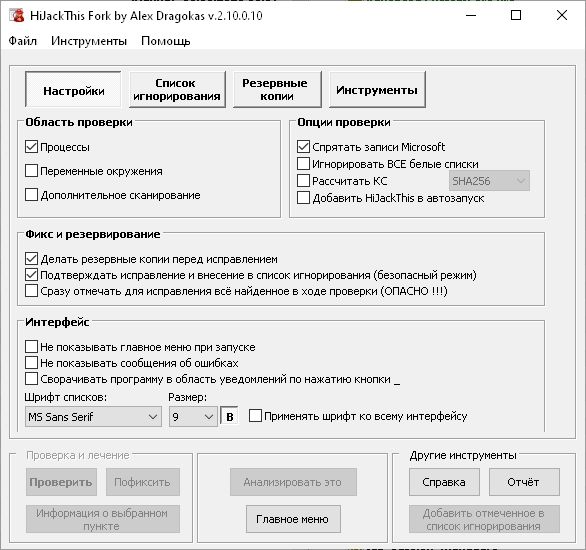The width and height of the screenshot is (586, 550).
Task: Click the HiJackThis app icon in title bar
Action: [x=16, y=16]
